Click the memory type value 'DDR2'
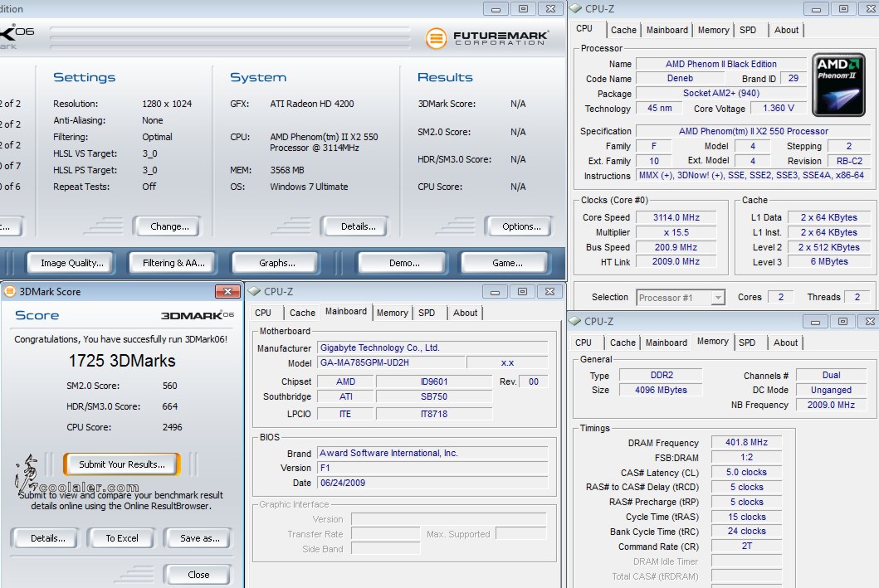The height and width of the screenshot is (588, 879). click(662, 375)
